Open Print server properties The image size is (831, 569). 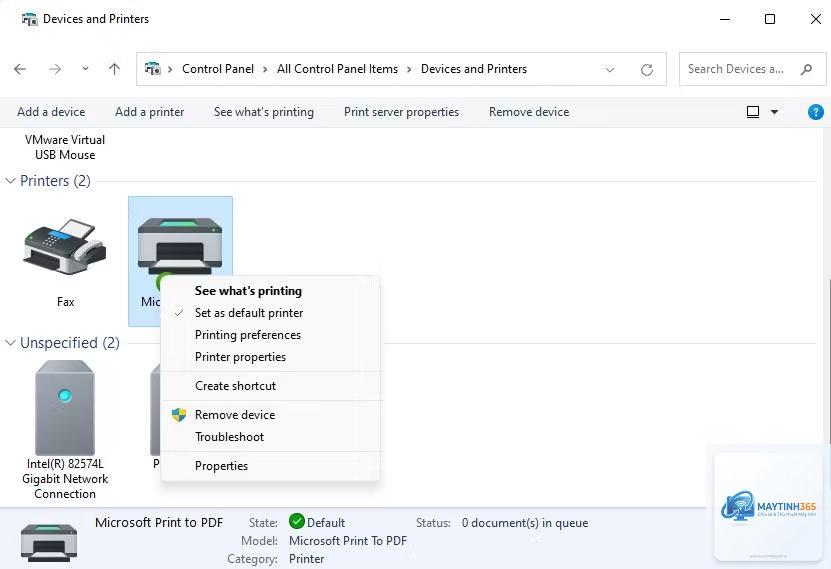(x=401, y=112)
